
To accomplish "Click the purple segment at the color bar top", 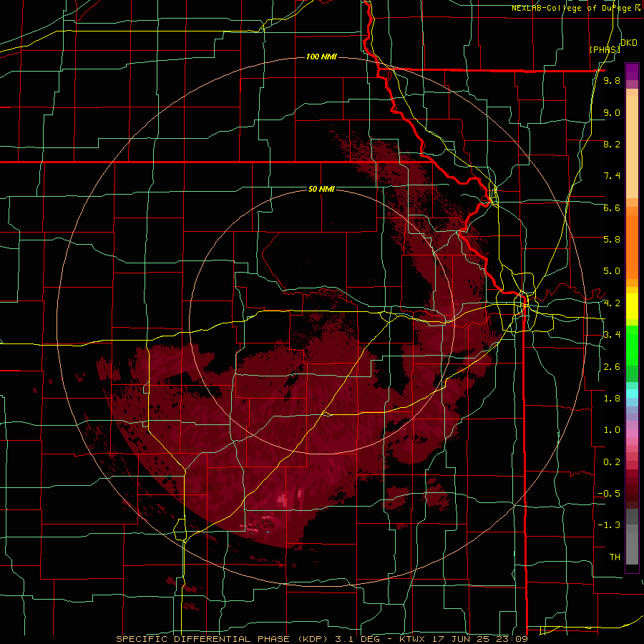I will click(632, 72).
